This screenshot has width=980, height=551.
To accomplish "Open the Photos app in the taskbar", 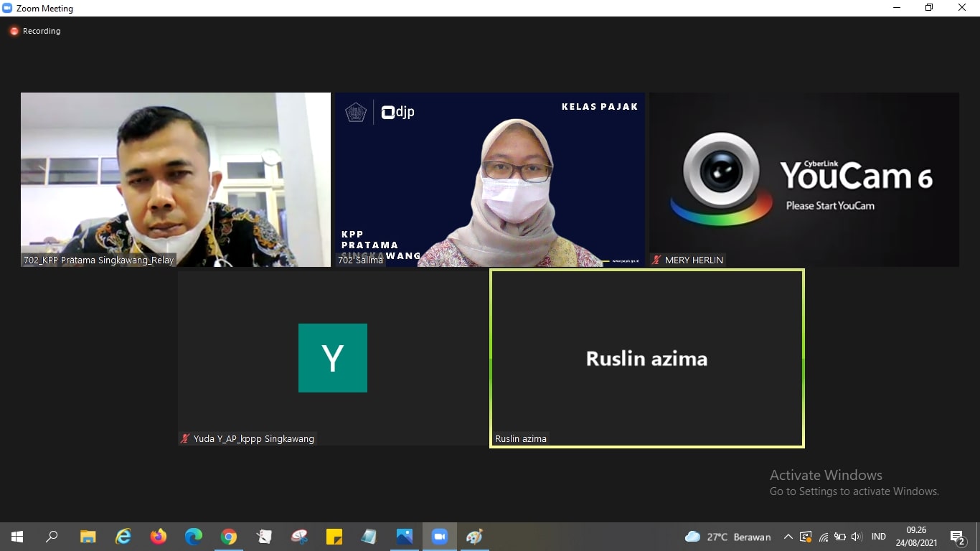I will [405, 537].
